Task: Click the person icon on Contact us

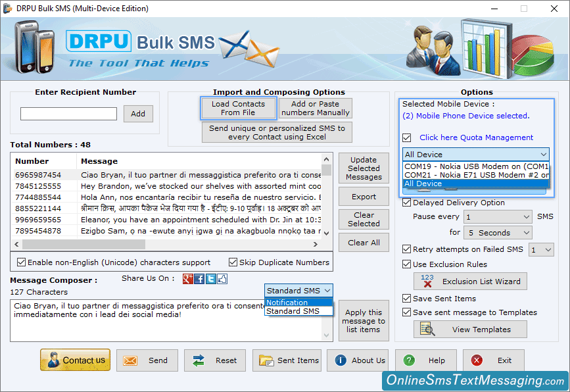Action: [53, 360]
